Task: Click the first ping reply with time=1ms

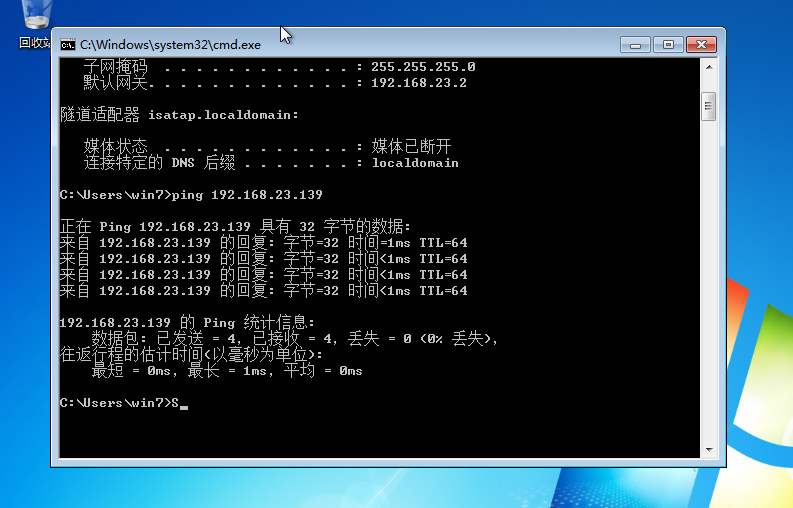Action: (263, 243)
